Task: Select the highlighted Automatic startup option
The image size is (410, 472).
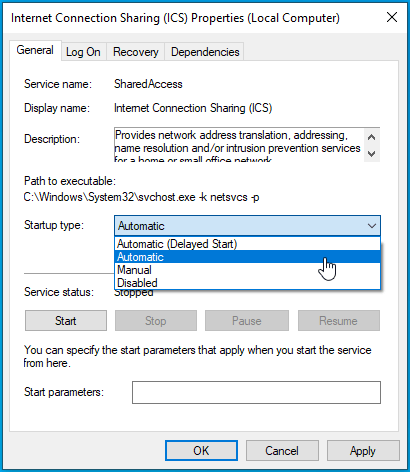Action: click(x=247, y=257)
